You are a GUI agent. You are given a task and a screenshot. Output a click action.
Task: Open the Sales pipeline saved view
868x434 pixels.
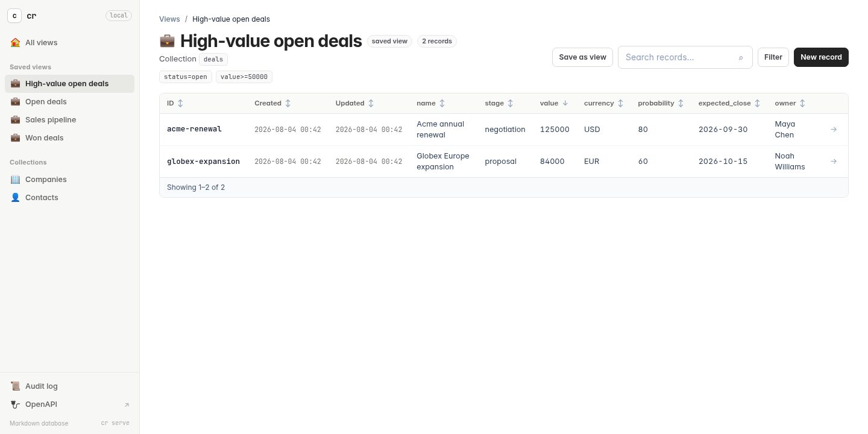[69, 120]
